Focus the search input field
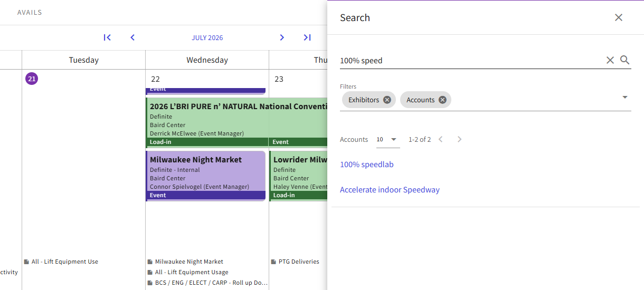This screenshot has width=644, height=290. [x=471, y=61]
